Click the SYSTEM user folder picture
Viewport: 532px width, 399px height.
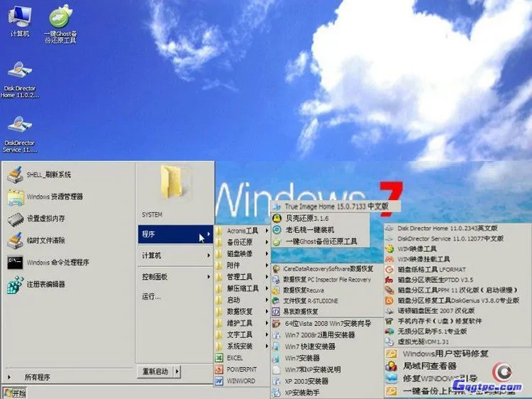[x=175, y=182]
